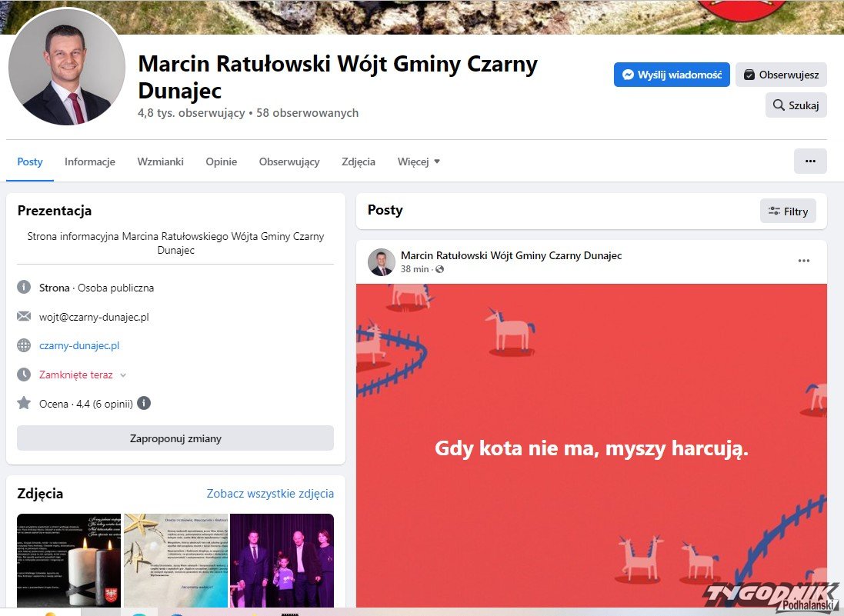Open the Filtry posts filter
The height and width of the screenshot is (616, 844).
pos(788,211)
